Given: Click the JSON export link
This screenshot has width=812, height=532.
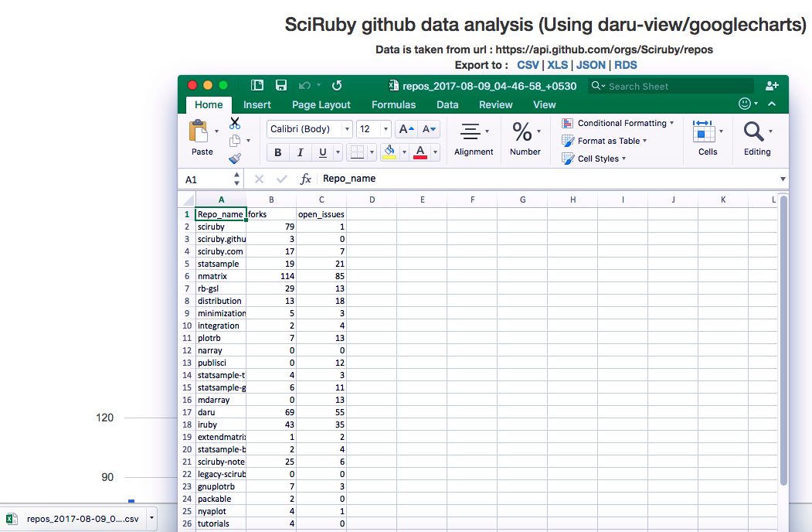Looking at the screenshot, I should coord(590,65).
